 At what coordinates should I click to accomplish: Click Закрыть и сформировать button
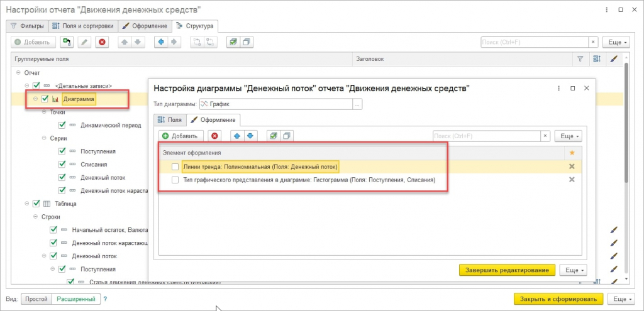[558, 299]
